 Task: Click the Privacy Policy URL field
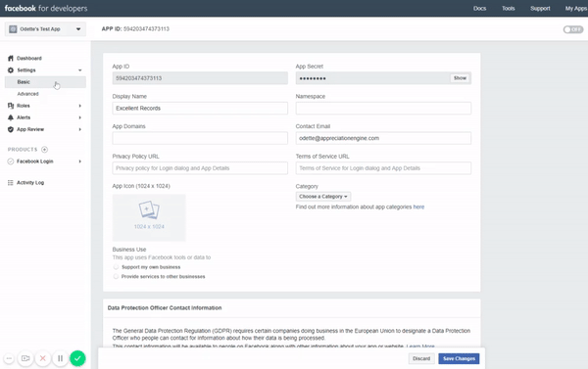tap(200, 167)
